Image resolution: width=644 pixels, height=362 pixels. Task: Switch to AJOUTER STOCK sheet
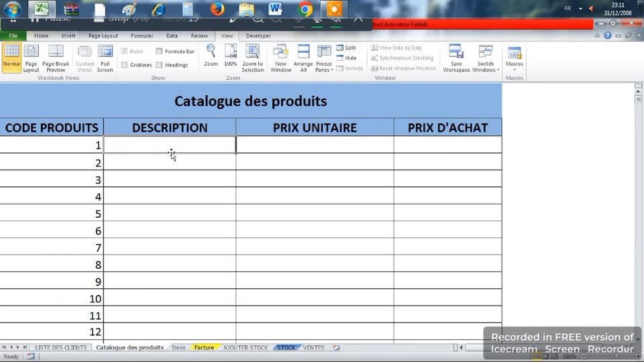coord(246,347)
